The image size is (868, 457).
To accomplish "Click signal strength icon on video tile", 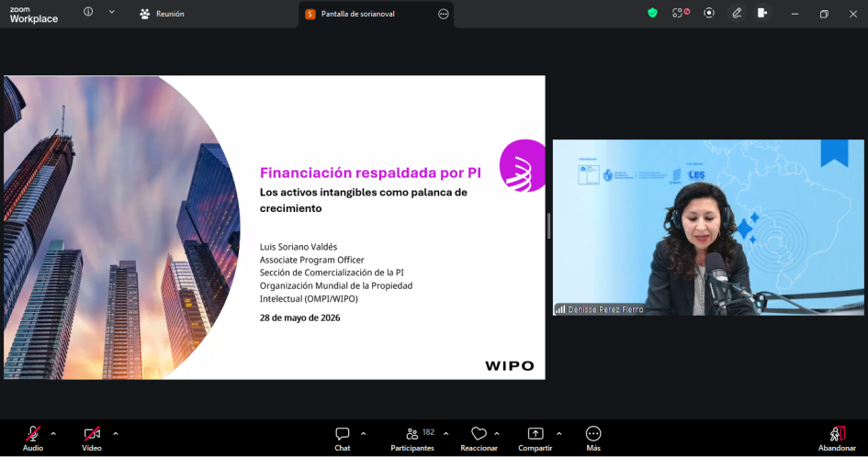I will (560, 309).
